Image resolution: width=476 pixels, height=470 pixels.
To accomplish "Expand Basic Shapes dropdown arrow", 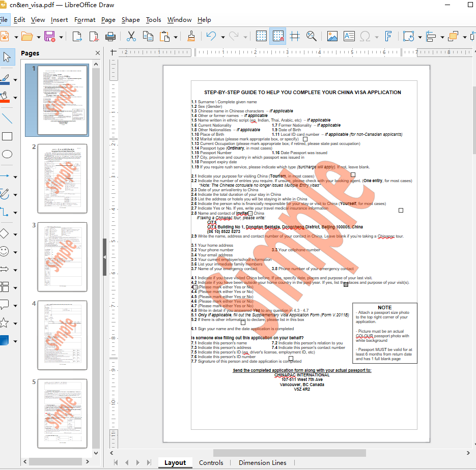I will click(x=15, y=234).
